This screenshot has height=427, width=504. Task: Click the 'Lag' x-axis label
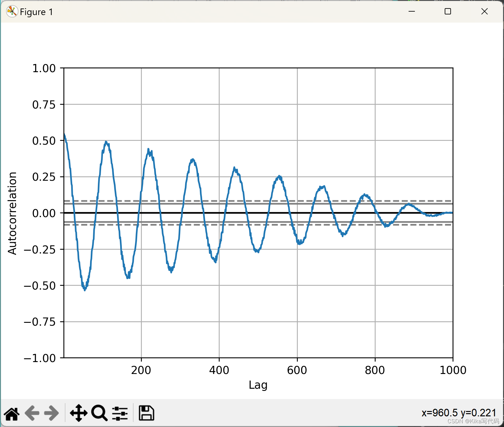coord(258,385)
